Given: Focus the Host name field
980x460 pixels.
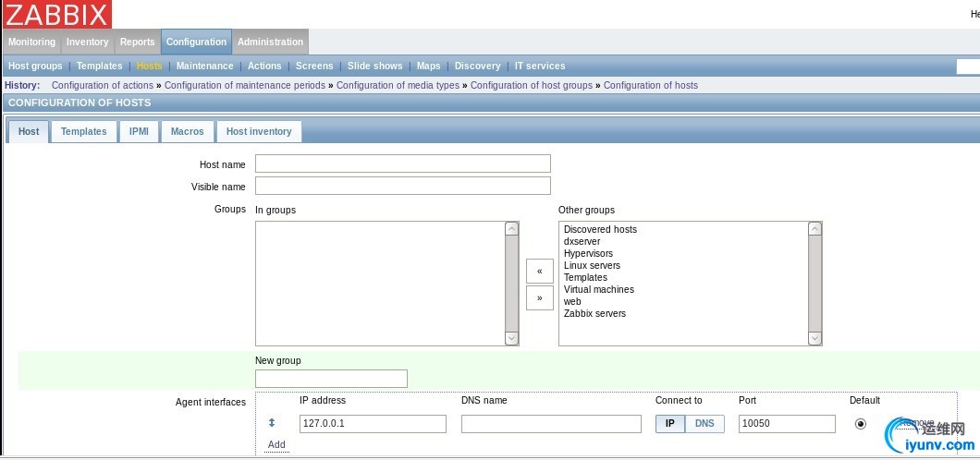Looking at the screenshot, I should pos(403,163).
